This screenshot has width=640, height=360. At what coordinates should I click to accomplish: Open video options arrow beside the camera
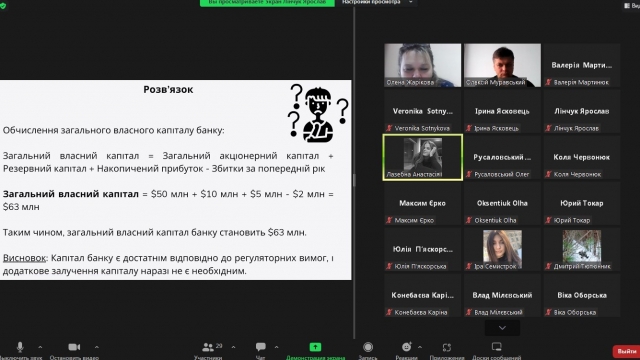tap(97, 347)
